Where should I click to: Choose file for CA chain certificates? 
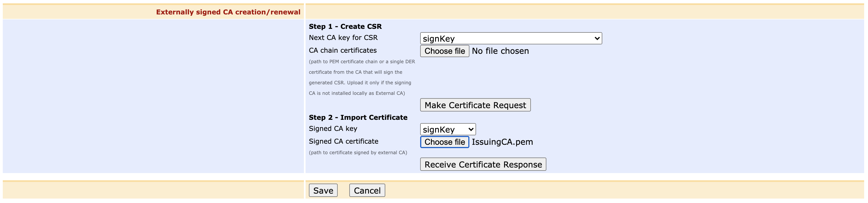(444, 51)
